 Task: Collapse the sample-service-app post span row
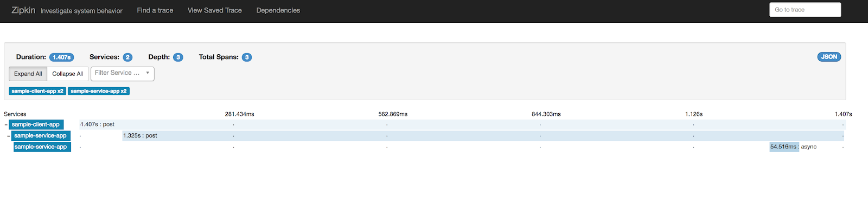click(9, 136)
